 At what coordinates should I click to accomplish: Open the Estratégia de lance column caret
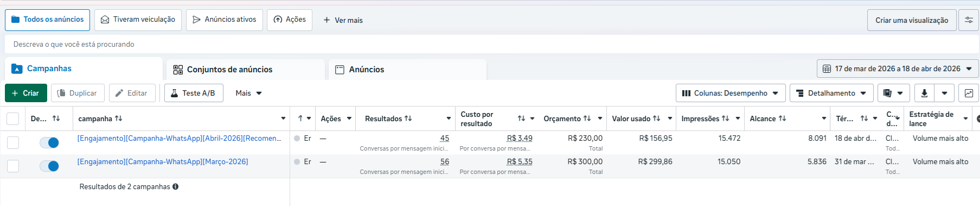966,118
